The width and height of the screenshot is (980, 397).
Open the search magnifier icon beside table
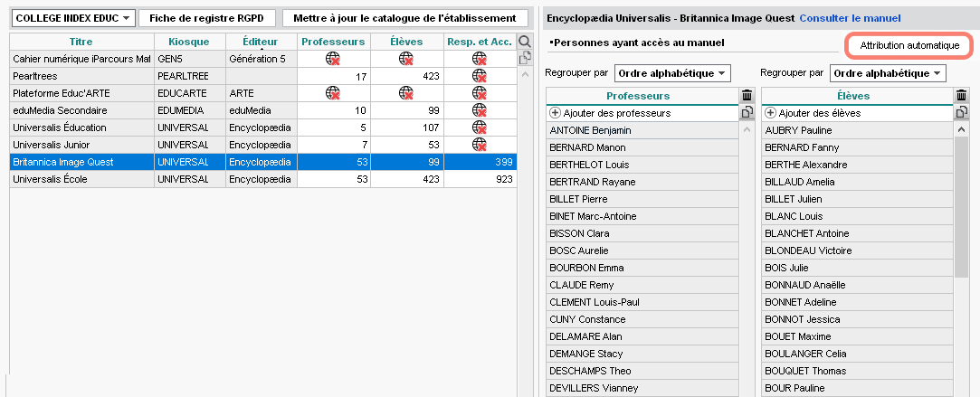(x=525, y=42)
